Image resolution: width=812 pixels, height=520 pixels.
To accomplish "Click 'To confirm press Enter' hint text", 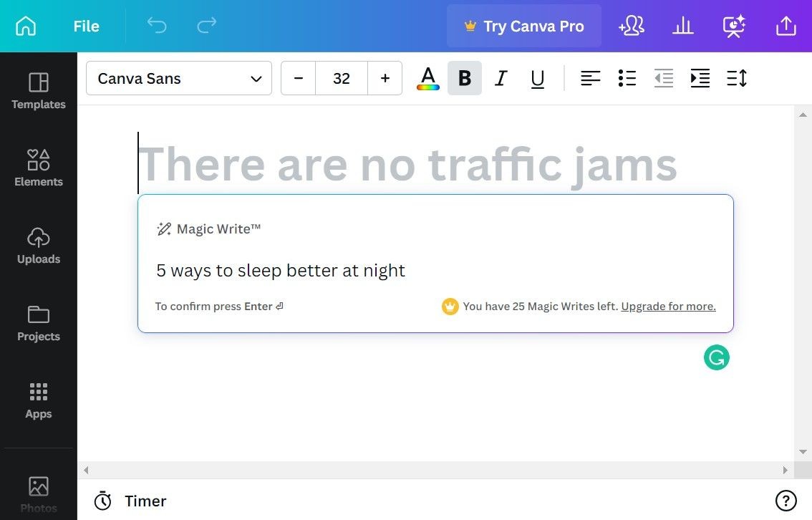I will click(219, 306).
